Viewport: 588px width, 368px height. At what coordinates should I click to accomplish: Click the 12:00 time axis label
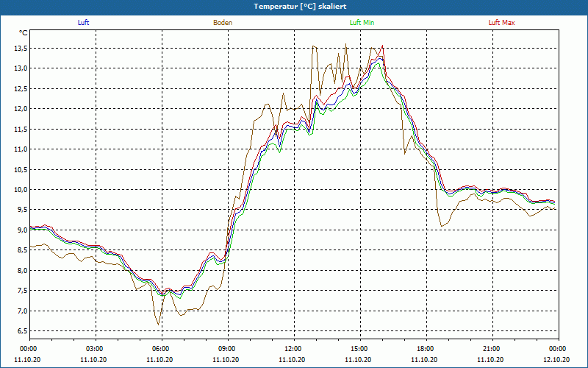(x=293, y=349)
